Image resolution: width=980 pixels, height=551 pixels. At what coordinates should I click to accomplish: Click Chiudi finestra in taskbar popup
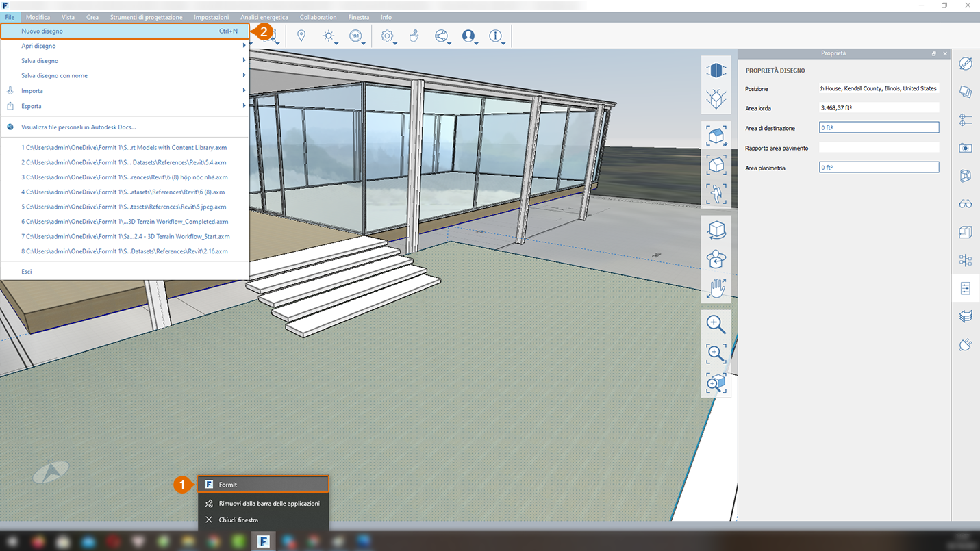tap(238, 520)
